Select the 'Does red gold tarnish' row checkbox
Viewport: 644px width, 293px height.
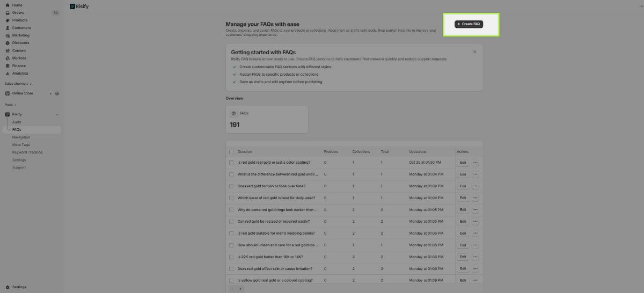[232, 186]
